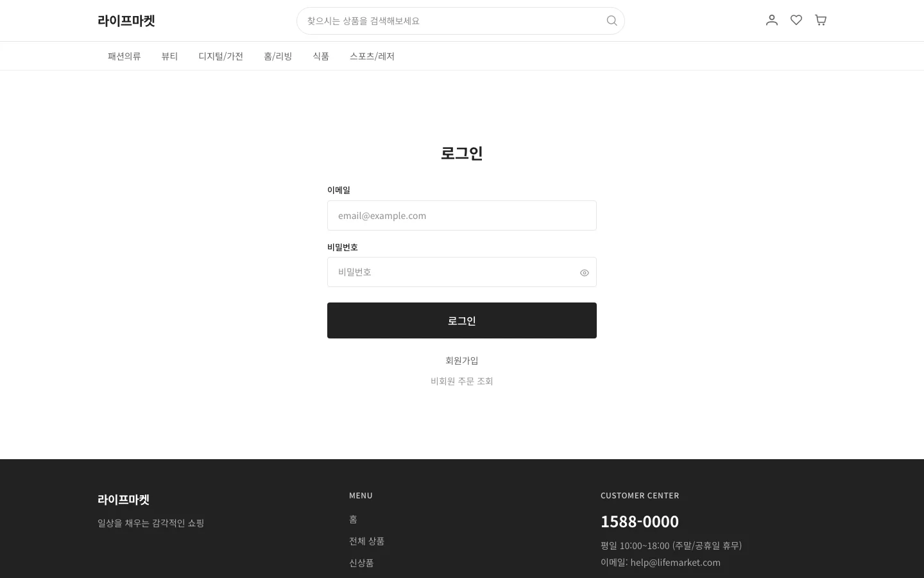Click the help@lifemarket.com email link
This screenshot has width=924, height=578.
click(675, 562)
